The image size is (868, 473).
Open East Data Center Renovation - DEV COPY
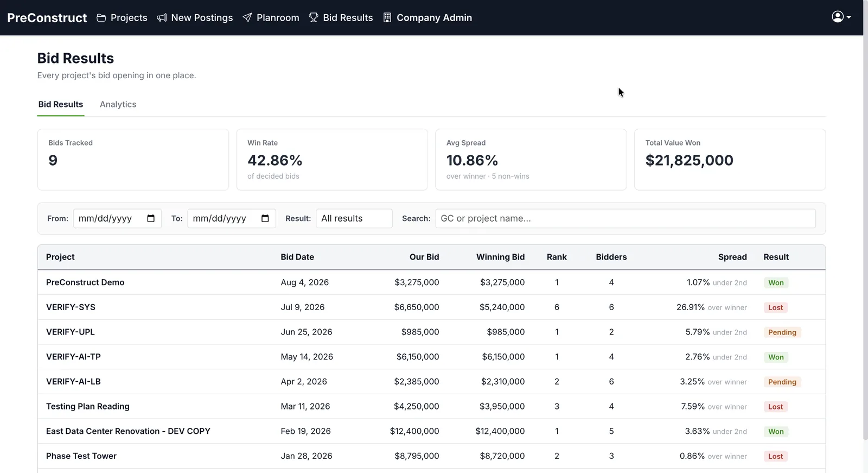128,431
